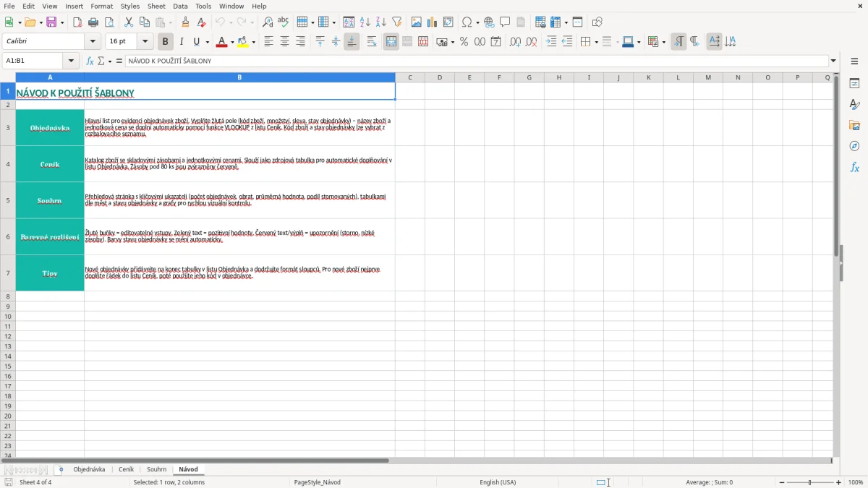The height and width of the screenshot is (488, 868).
Task: Open the Borders dropdown arrow
Action: (x=595, y=42)
